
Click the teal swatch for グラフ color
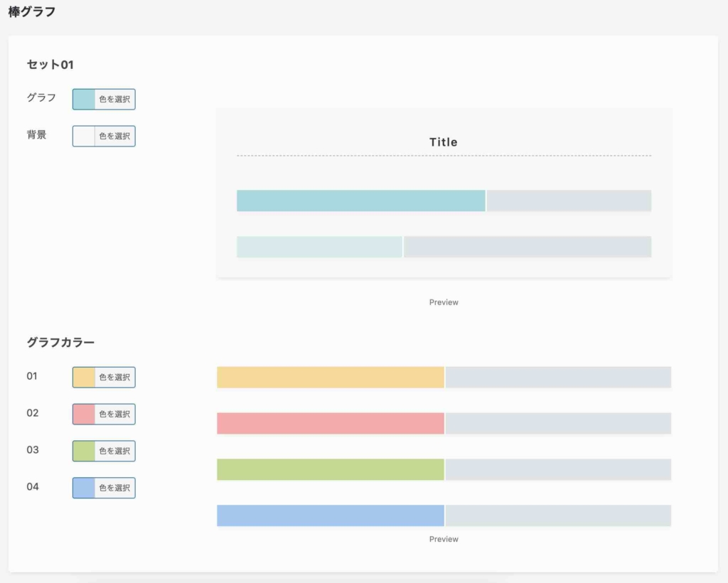(x=84, y=100)
